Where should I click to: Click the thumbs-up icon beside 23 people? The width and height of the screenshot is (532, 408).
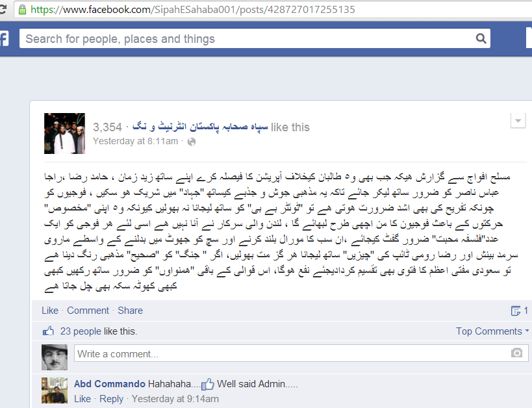48,331
